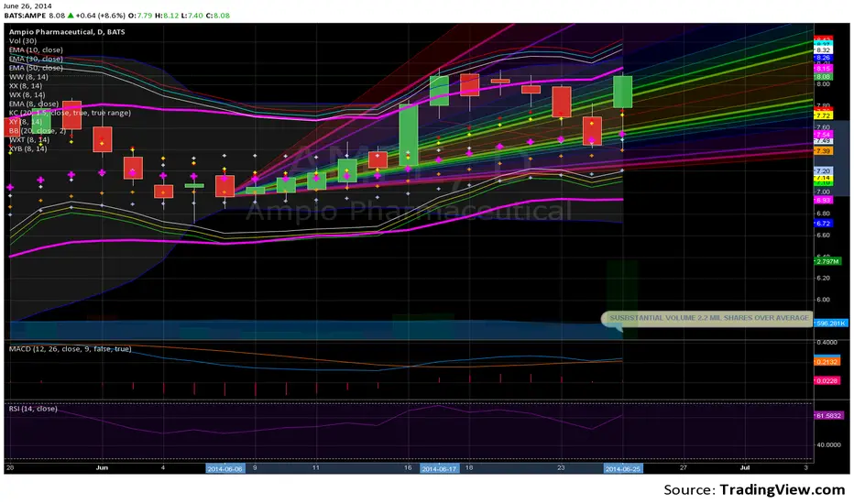This screenshot has height=504, width=854.
Task: Click the white 8.32 price label
Action: click(x=823, y=49)
